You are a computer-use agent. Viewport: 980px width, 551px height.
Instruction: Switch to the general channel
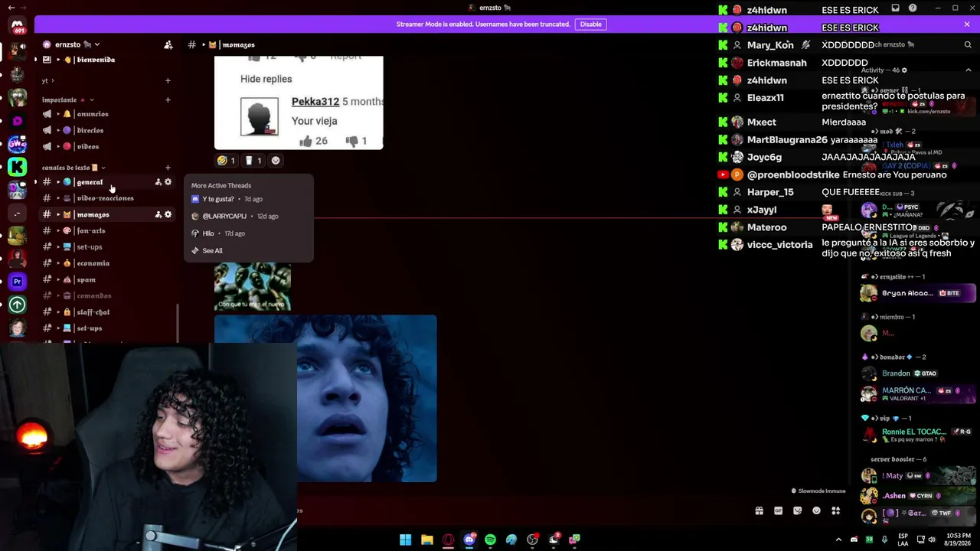(106, 182)
